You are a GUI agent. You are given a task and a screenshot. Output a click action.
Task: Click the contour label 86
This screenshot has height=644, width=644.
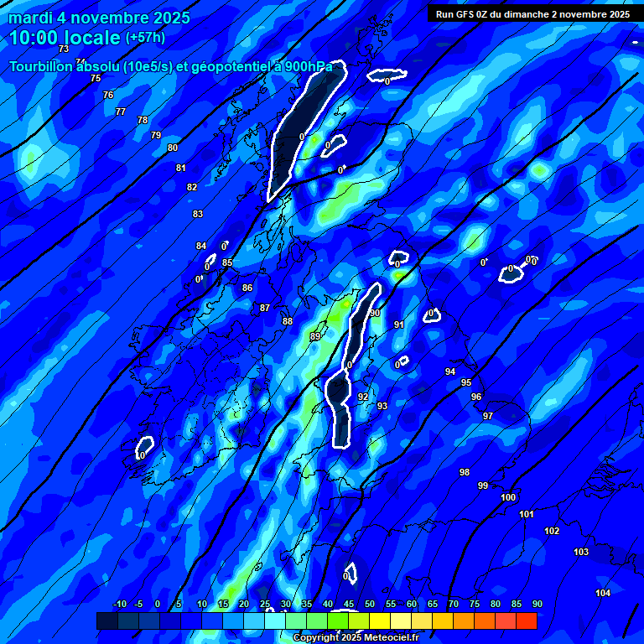[x=247, y=288]
